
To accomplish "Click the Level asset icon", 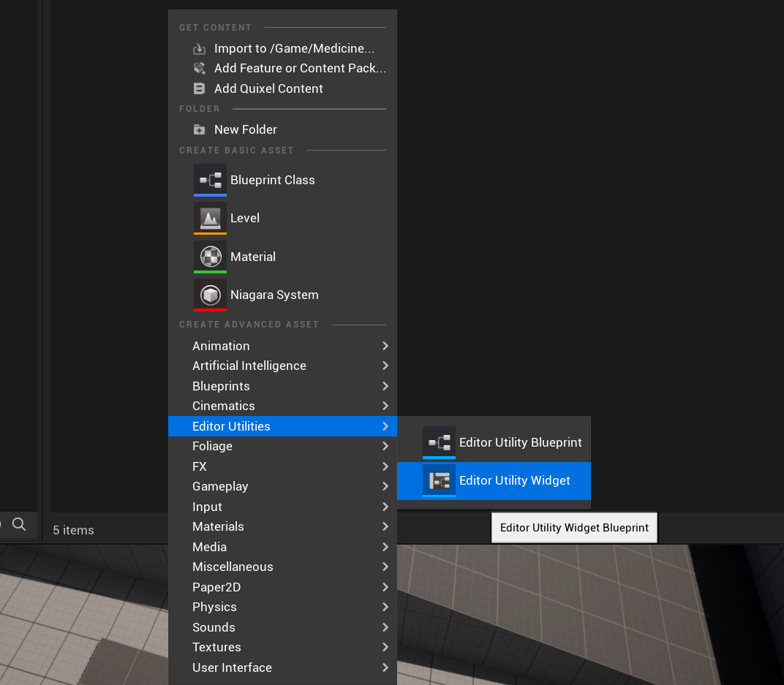I will (x=210, y=219).
